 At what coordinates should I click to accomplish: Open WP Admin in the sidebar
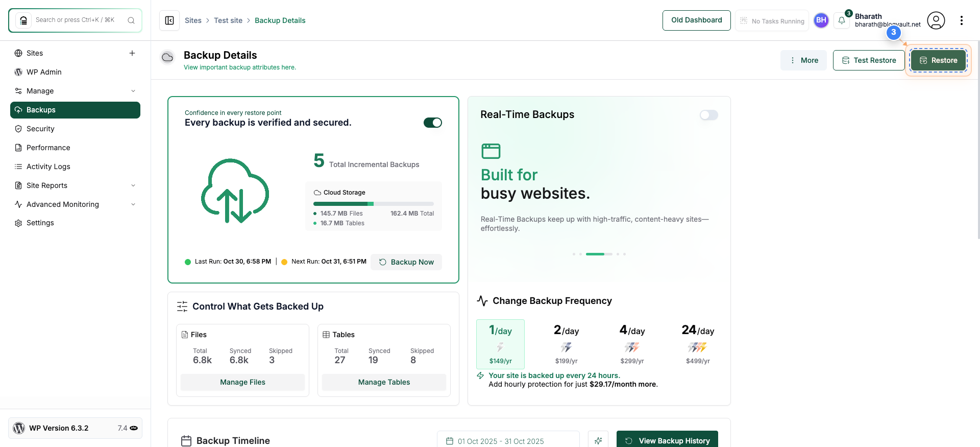(75, 72)
